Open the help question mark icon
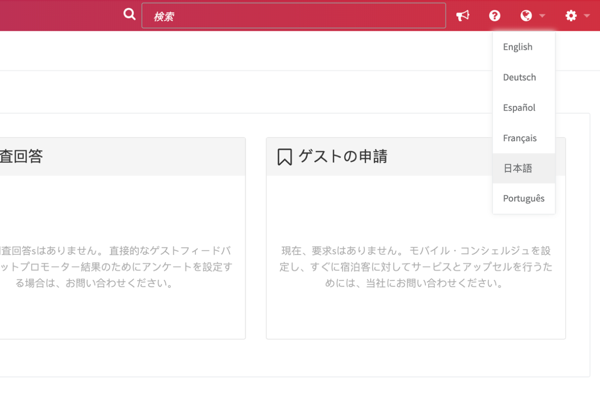The width and height of the screenshot is (600, 400). [x=494, y=16]
